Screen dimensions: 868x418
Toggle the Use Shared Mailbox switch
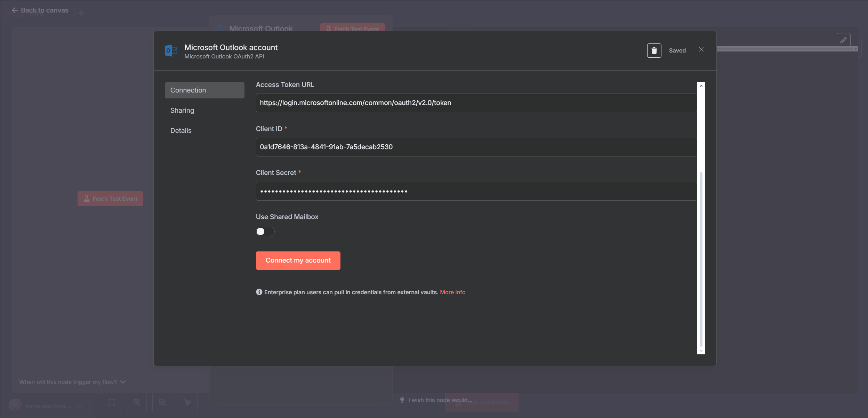(x=265, y=232)
